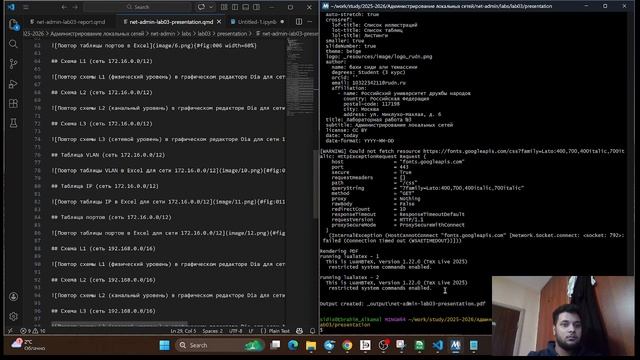Screen dimensions: 640x360
Task: Click heading '## Таблица IP (сеть 172.16.0.0/12)'
Action: click(x=105, y=186)
